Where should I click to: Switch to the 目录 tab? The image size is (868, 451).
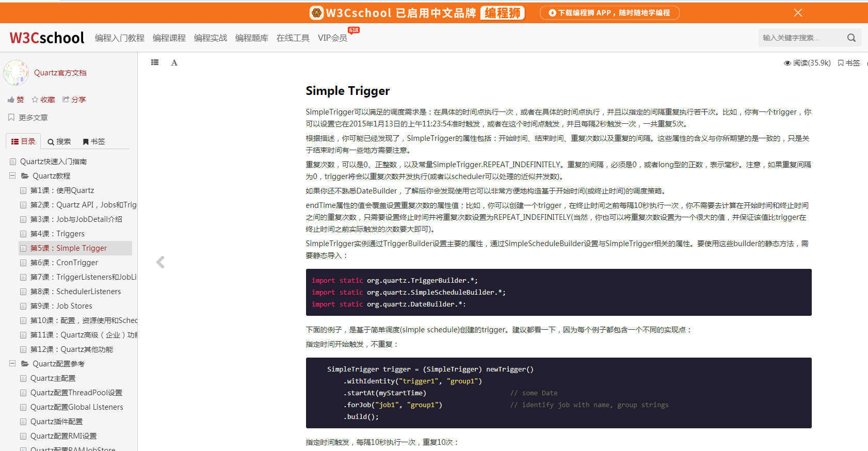(23, 141)
